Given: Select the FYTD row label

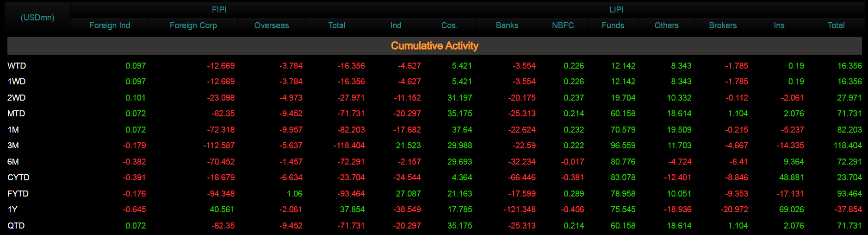Looking at the screenshot, I should [18, 194].
